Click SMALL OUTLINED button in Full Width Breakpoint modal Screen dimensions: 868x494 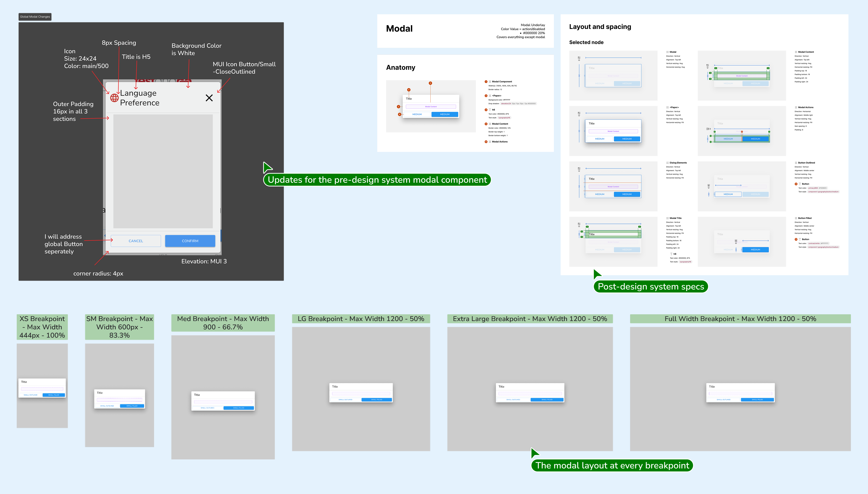tap(724, 400)
